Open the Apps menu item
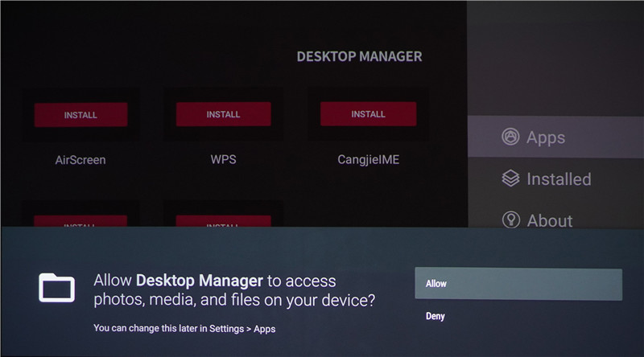 [x=555, y=137]
